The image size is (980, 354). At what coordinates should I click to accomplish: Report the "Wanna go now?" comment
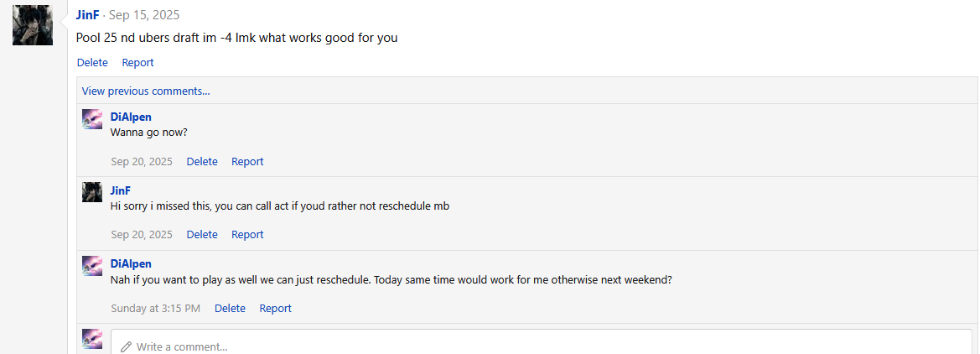(247, 161)
